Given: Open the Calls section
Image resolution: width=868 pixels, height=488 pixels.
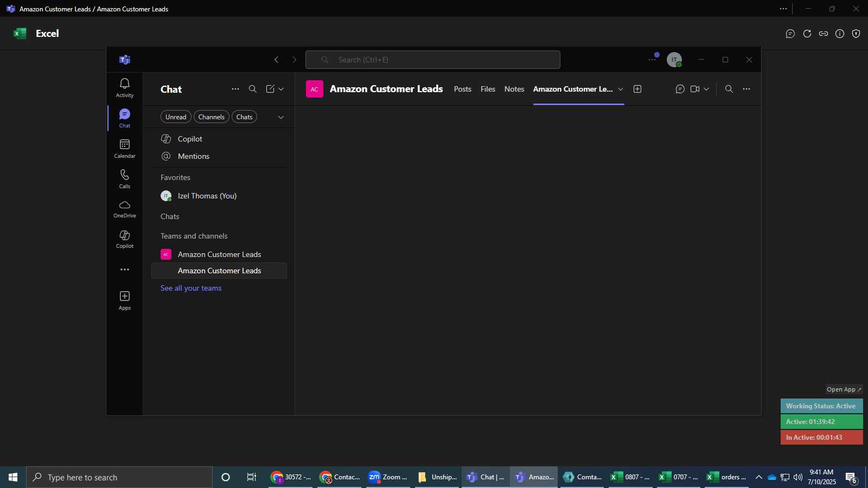Looking at the screenshot, I should (x=125, y=178).
